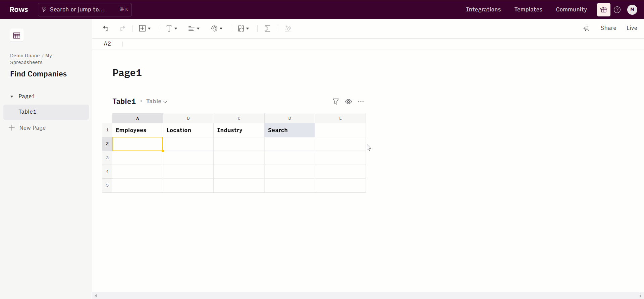The width and height of the screenshot is (644, 299).
Task: Click the Share button
Action: pos(608,28)
